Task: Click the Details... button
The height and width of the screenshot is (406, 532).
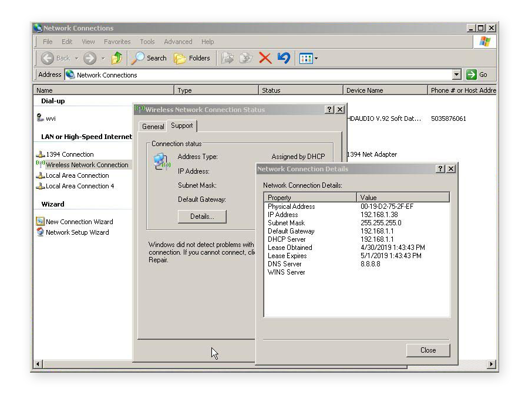Action: pos(201,216)
